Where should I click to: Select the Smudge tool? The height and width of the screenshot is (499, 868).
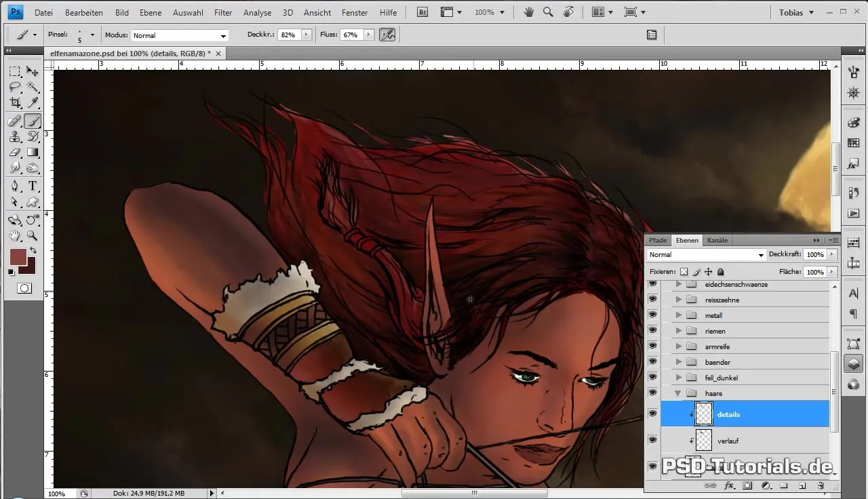(x=15, y=168)
